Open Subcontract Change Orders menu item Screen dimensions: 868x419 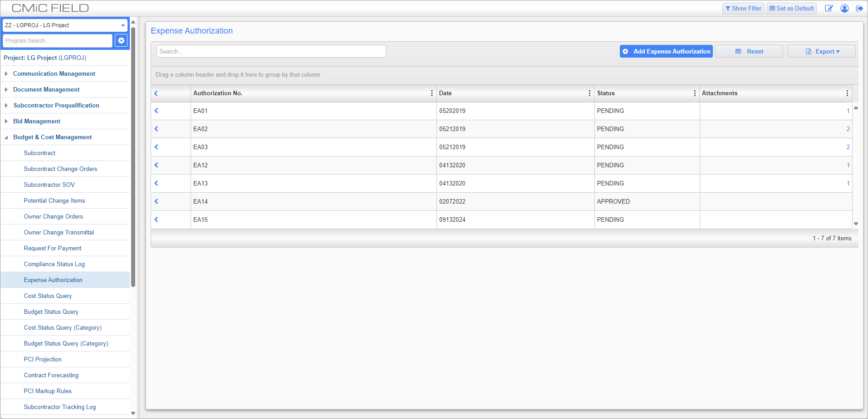[60, 169]
